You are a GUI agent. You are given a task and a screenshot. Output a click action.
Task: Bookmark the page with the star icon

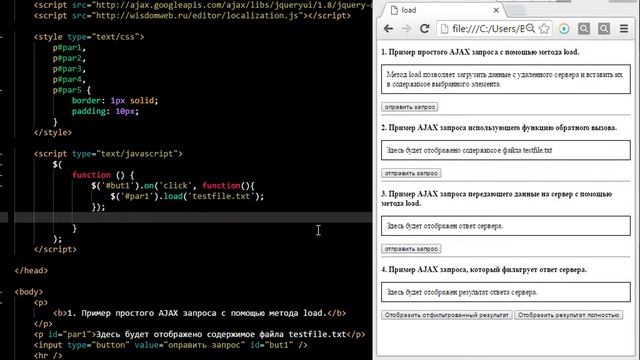544,28
